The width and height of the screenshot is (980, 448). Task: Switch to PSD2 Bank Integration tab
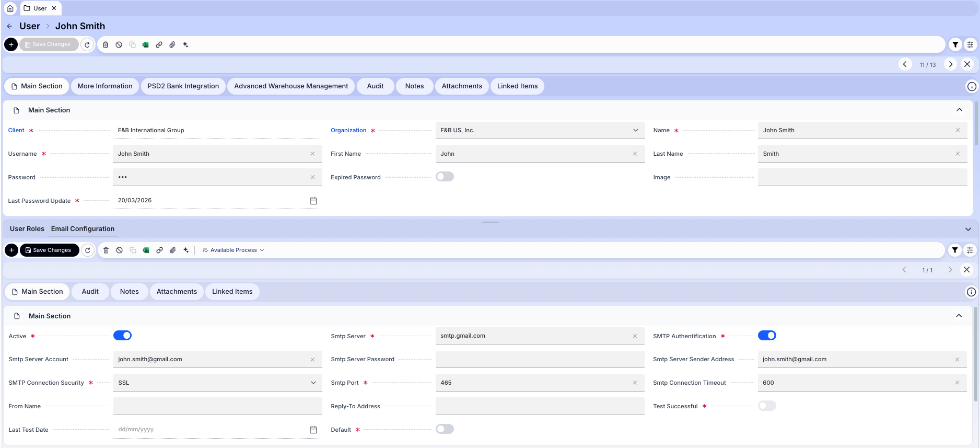point(183,86)
